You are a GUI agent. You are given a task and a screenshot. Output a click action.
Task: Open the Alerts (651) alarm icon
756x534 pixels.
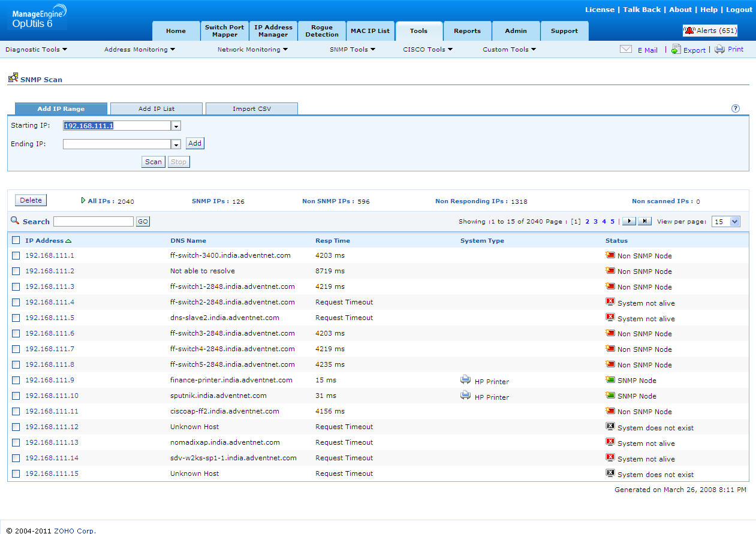click(689, 31)
